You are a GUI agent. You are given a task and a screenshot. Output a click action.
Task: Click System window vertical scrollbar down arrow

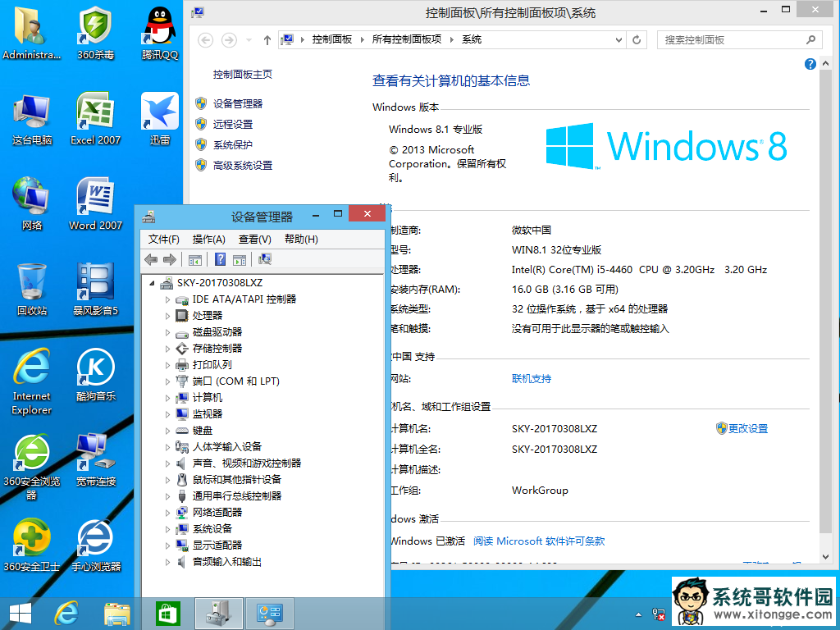(x=825, y=557)
